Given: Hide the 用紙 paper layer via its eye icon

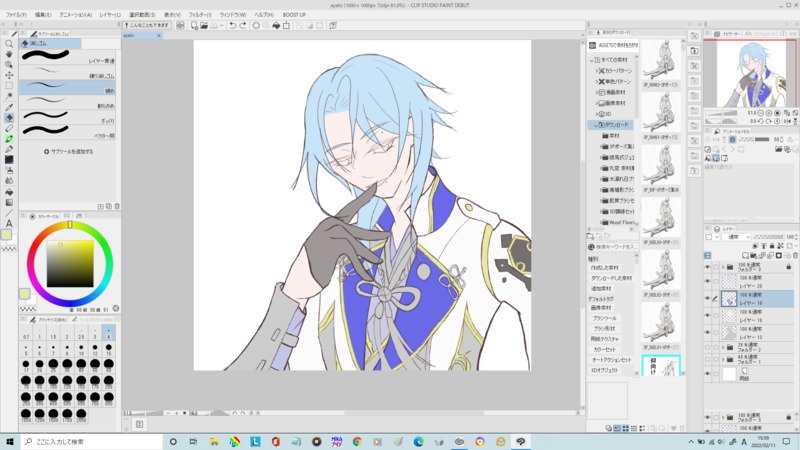Looking at the screenshot, I should click(708, 374).
